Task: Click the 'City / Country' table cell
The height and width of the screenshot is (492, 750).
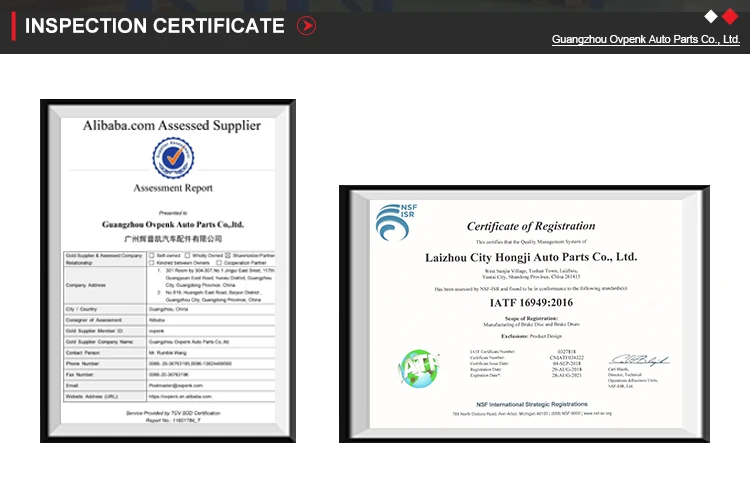Action: [x=105, y=309]
